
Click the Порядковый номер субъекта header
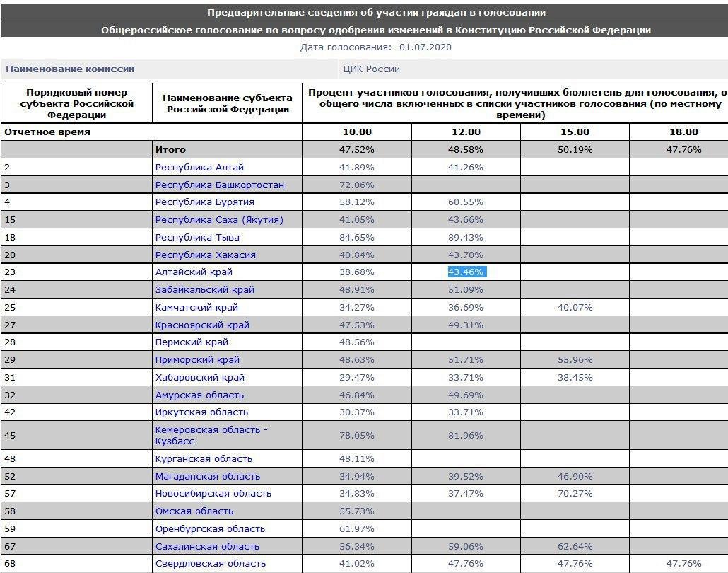tap(76, 103)
